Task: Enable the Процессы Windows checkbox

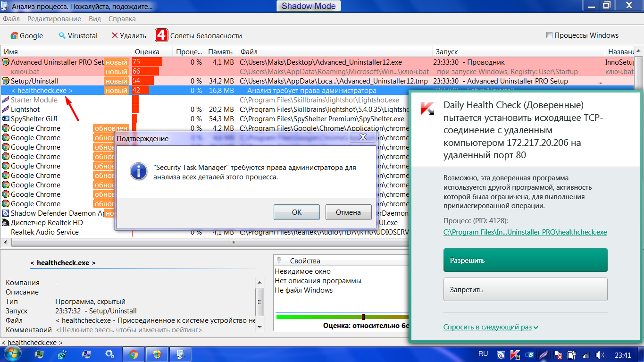Action: (x=549, y=35)
